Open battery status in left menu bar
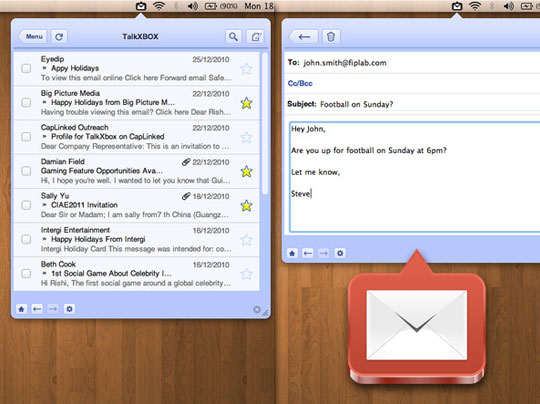This screenshot has width=540, height=404. point(221,6)
